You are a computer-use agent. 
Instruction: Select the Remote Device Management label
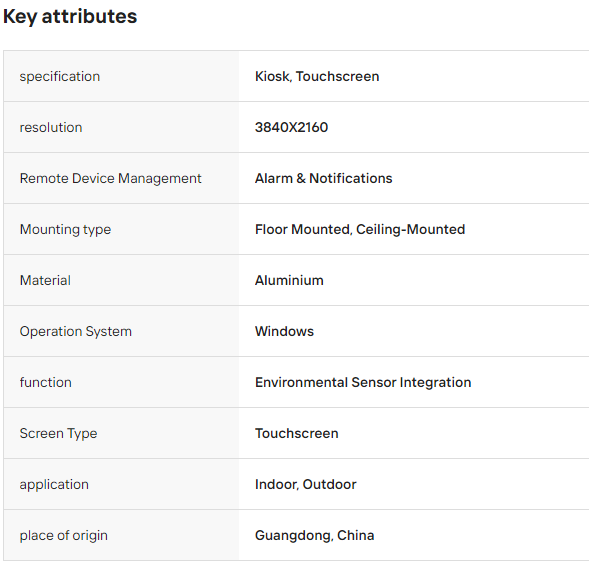click(110, 178)
